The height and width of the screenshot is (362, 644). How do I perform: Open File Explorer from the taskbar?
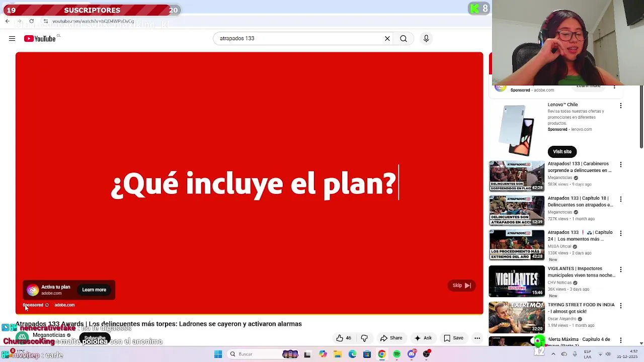pyautogui.click(x=338, y=354)
